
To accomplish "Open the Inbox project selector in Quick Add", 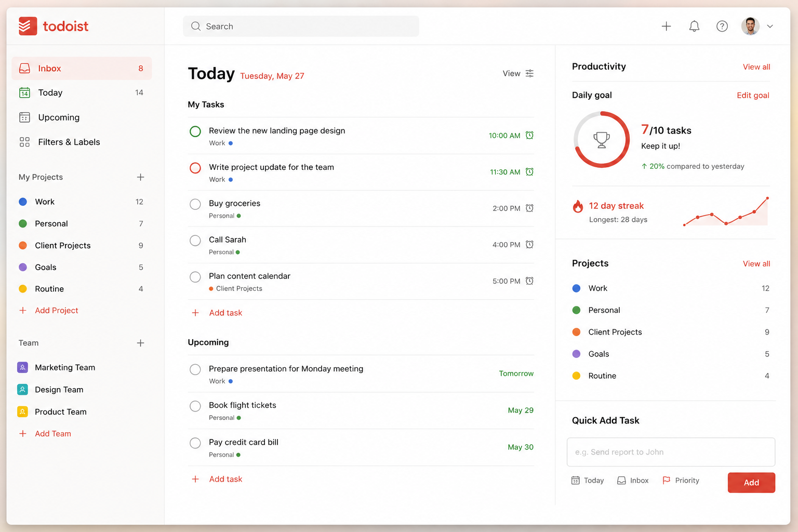I will click(633, 481).
